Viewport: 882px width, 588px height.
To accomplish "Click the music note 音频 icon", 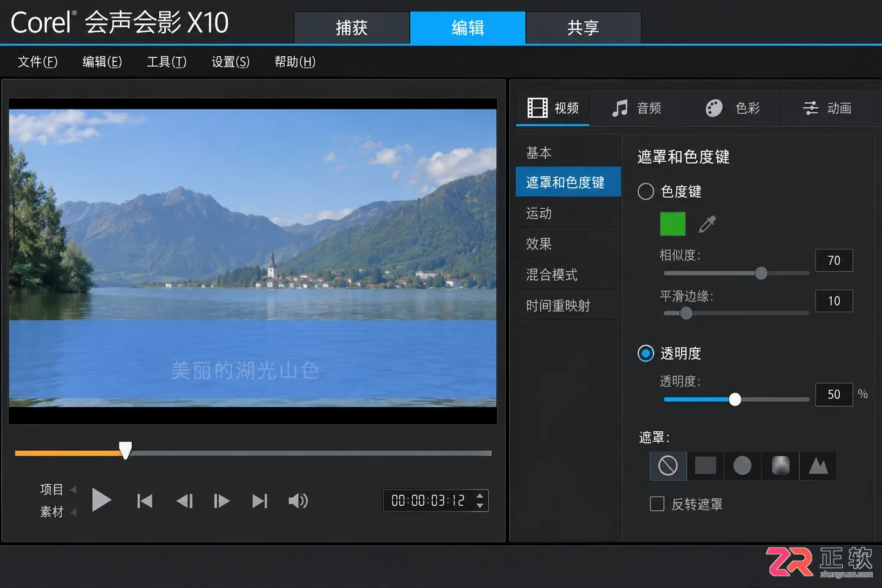I will 620,108.
